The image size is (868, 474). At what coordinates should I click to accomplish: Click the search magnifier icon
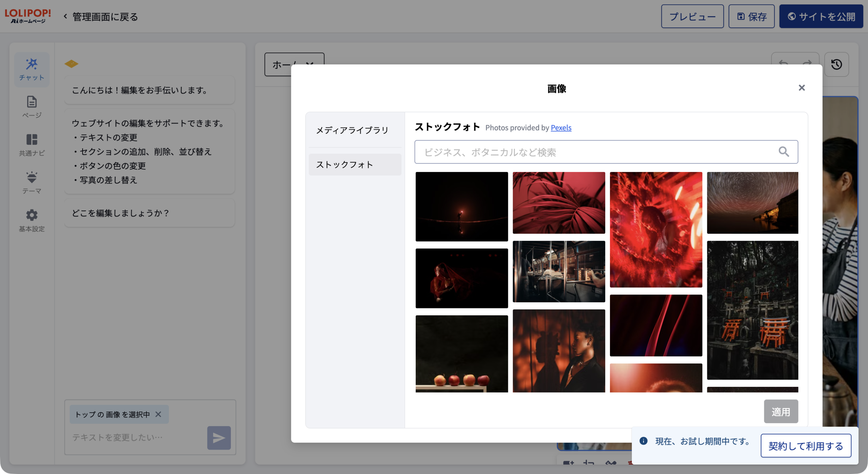[784, 152]
